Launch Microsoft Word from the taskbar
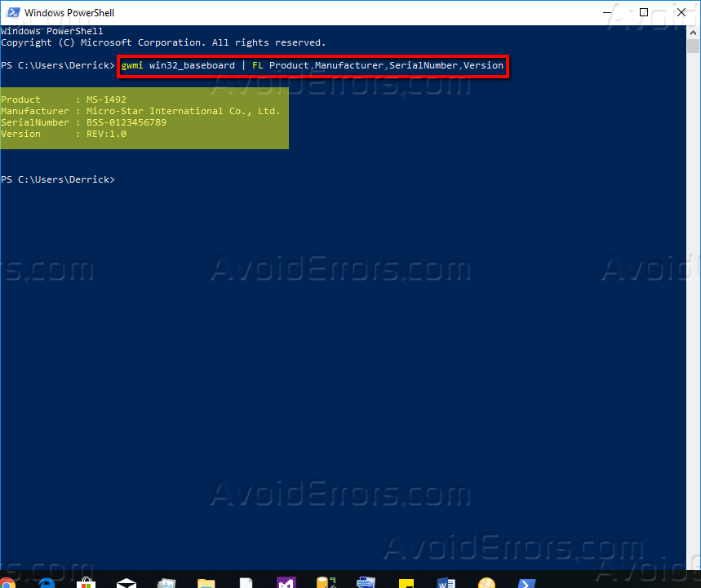701x588 pixels. pos(446,582)
